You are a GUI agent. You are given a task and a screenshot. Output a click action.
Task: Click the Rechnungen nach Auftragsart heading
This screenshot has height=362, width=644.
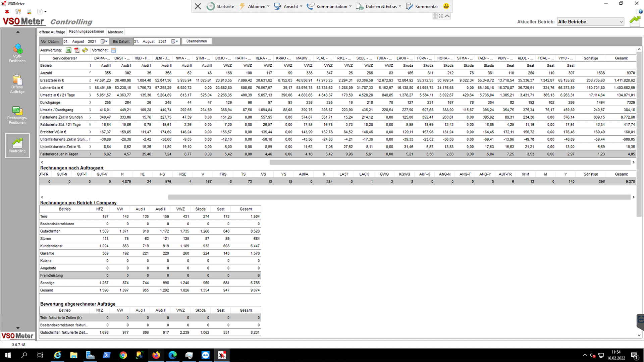[72, 168]
